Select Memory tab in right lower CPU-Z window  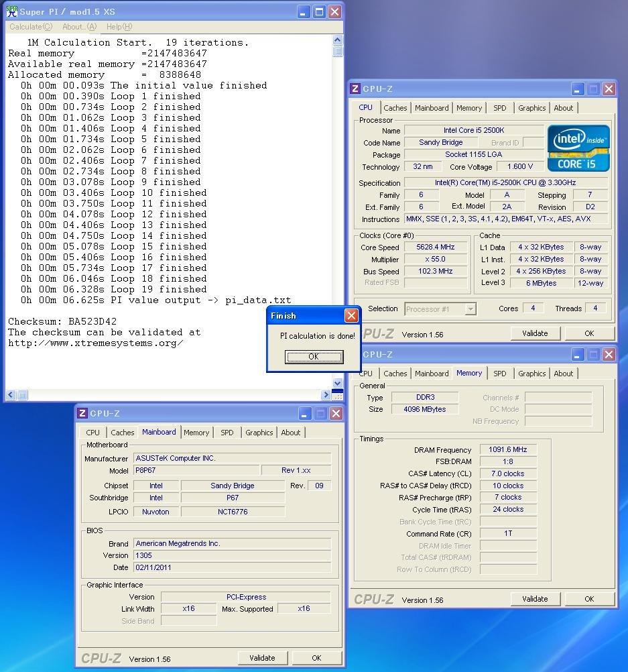[x=469, y=373]
